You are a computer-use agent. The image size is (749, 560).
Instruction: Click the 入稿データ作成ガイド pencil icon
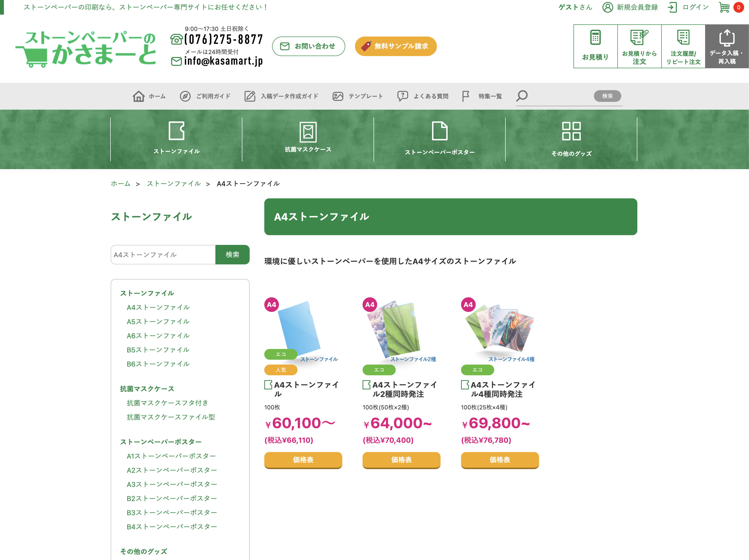(250, 96)
